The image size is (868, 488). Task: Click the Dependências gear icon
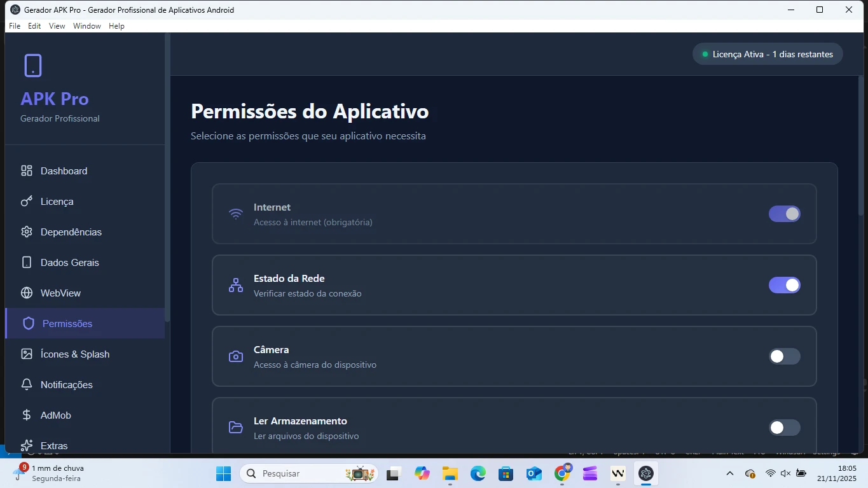pyautogui.click(x=27, y=232)
